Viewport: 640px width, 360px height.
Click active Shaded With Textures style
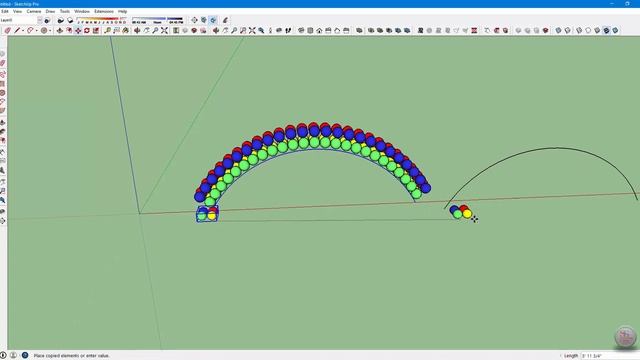606,30
